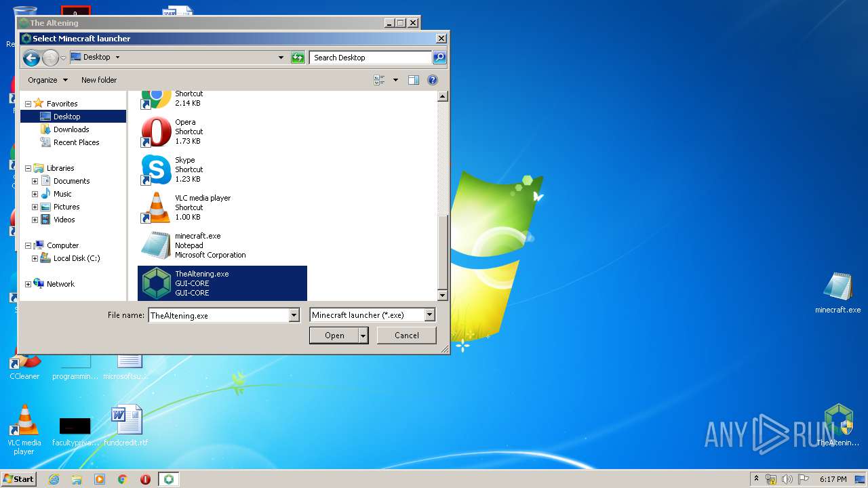
Task: Expand the Pictures library node
Action: pos(35,207)
